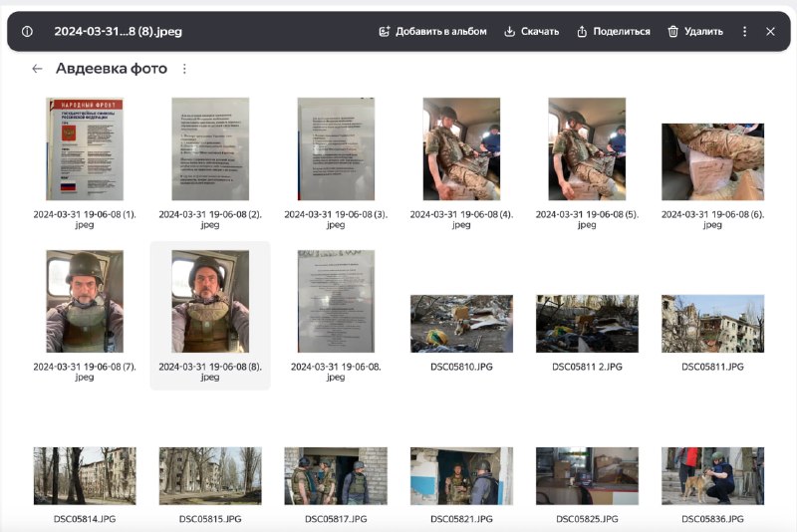Select the DSC05836.JPG thumbnail
This screenshot has width=797, height=532.
pyautogui.click(x=712, y=476)
